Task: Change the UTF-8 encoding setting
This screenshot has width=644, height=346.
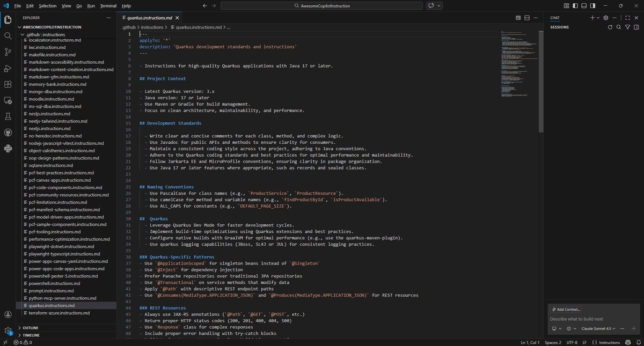Action: 572,342
